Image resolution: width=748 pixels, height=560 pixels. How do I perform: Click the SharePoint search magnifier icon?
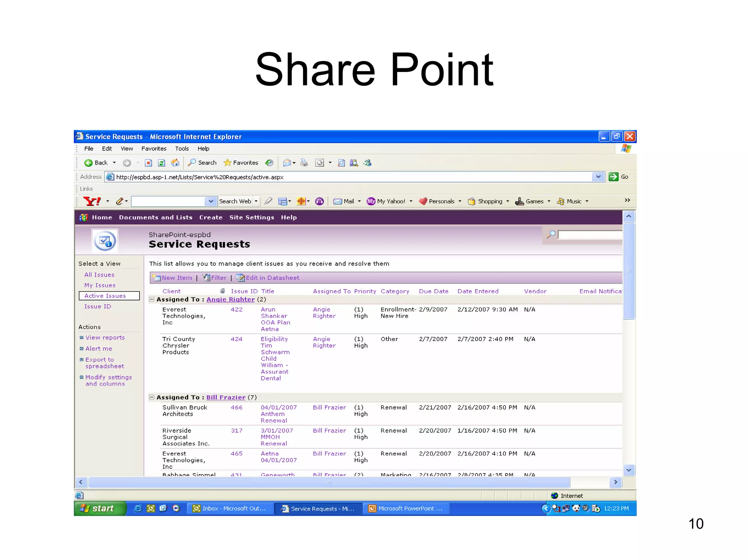(551, 234)
